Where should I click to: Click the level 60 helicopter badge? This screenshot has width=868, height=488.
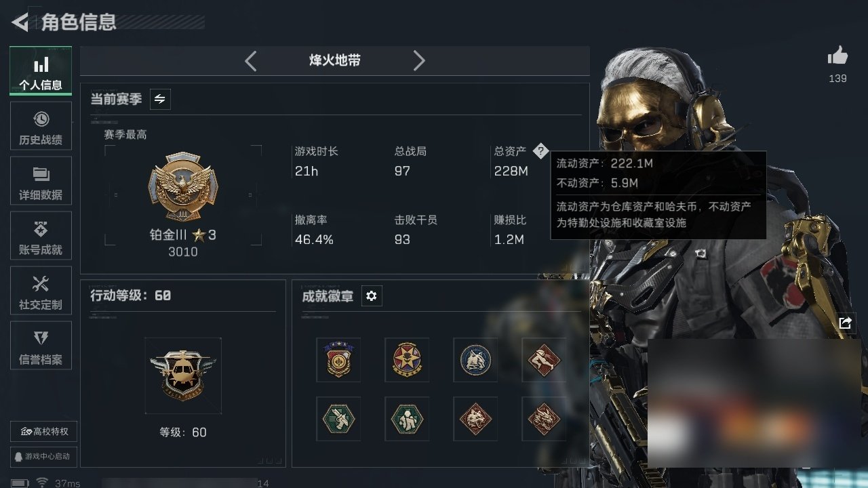183,375
